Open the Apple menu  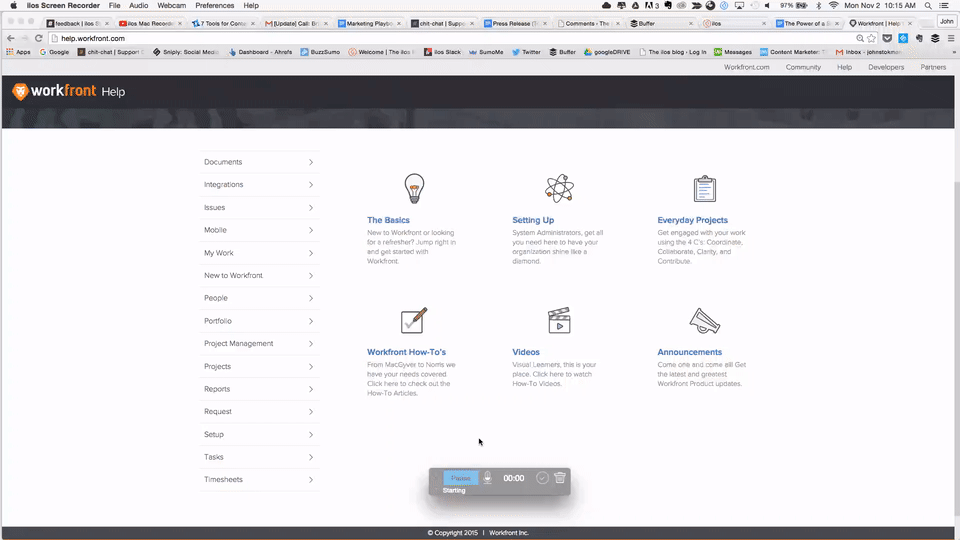pyautogui.click(x=13, y=6)
